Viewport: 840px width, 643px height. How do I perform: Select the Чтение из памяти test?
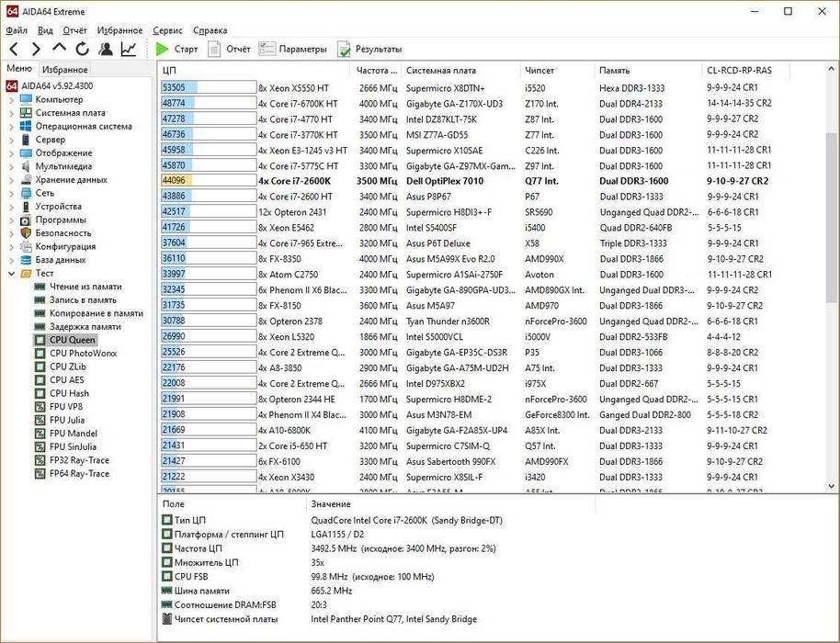pyautogui.click(x=85, y=287)
